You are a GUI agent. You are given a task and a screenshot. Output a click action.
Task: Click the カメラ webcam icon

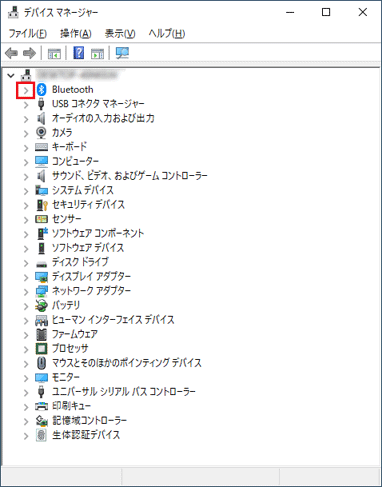click(41, 132)
